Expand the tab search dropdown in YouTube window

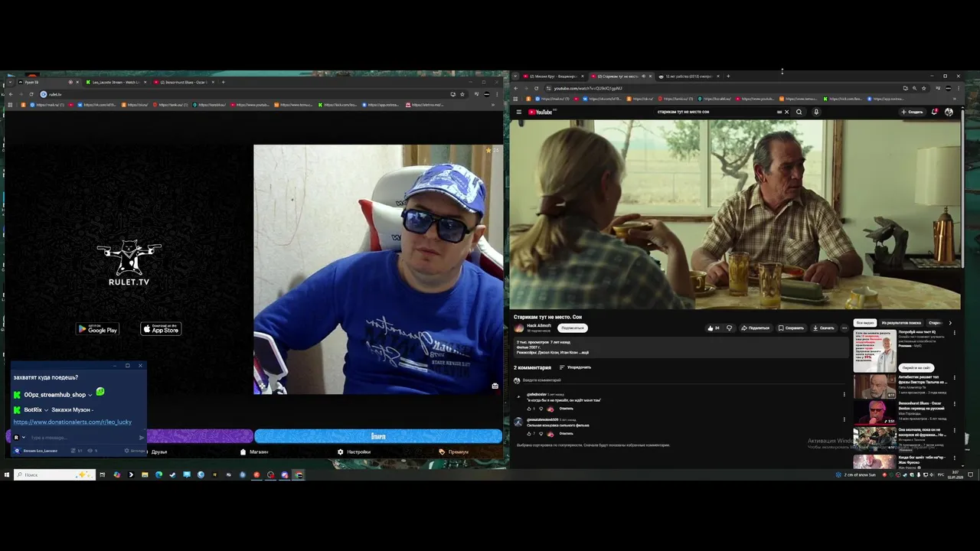click(515, 77)
